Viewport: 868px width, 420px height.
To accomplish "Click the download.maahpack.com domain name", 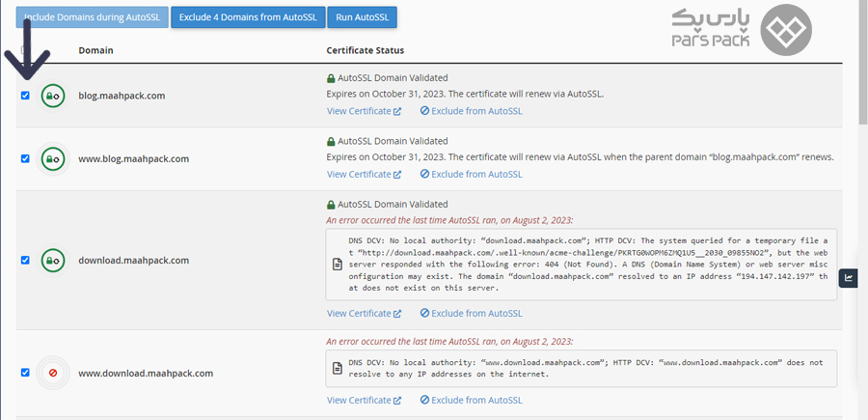I will 133,260.
